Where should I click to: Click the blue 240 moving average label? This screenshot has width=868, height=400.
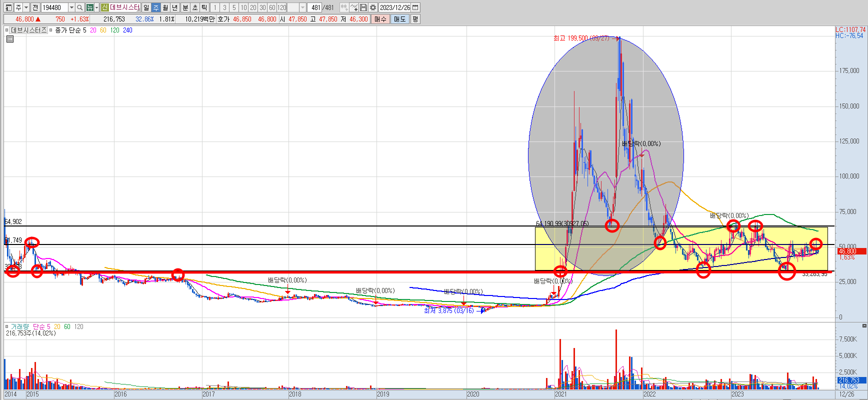click(x=127, y=30)
